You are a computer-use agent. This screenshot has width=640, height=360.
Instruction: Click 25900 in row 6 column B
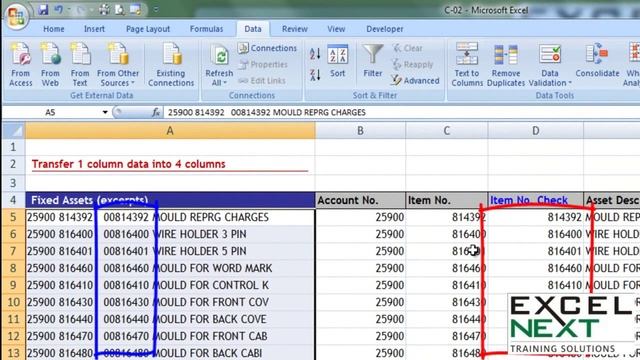360,234
